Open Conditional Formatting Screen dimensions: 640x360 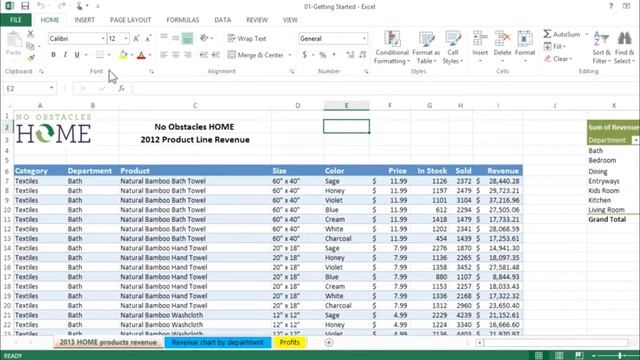click(392, 48)
